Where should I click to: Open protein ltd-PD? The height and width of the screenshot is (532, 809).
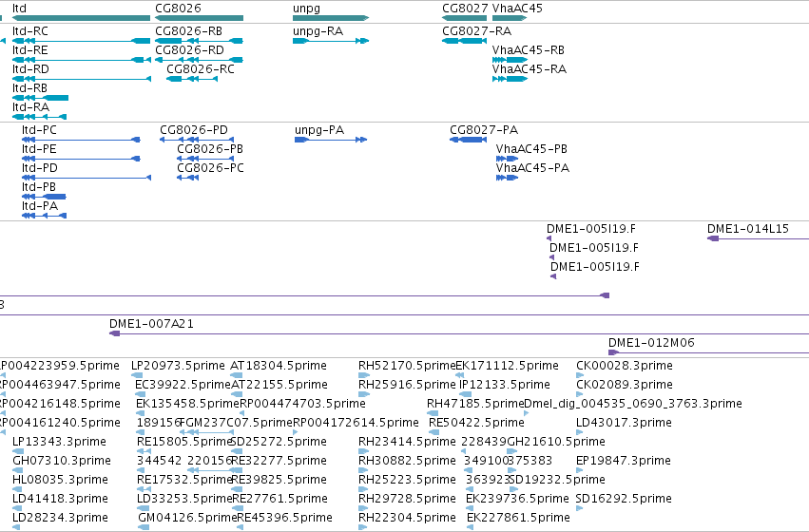[40, 168]
